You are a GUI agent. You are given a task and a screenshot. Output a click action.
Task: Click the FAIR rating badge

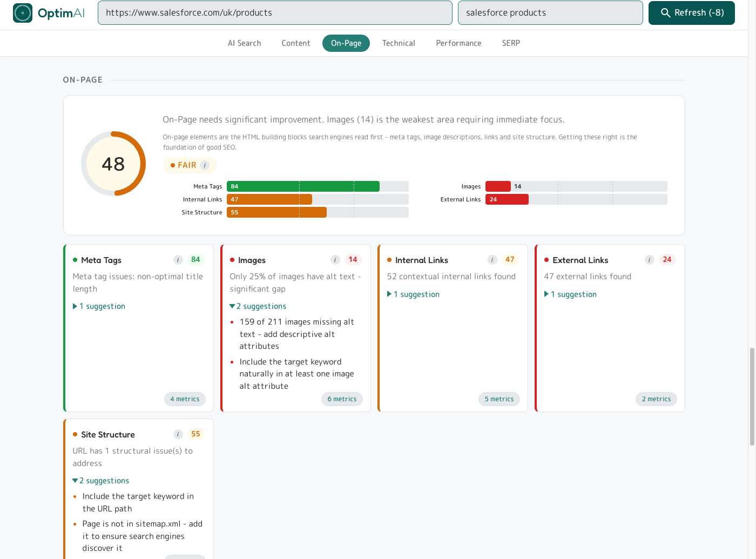coord(190,165)
